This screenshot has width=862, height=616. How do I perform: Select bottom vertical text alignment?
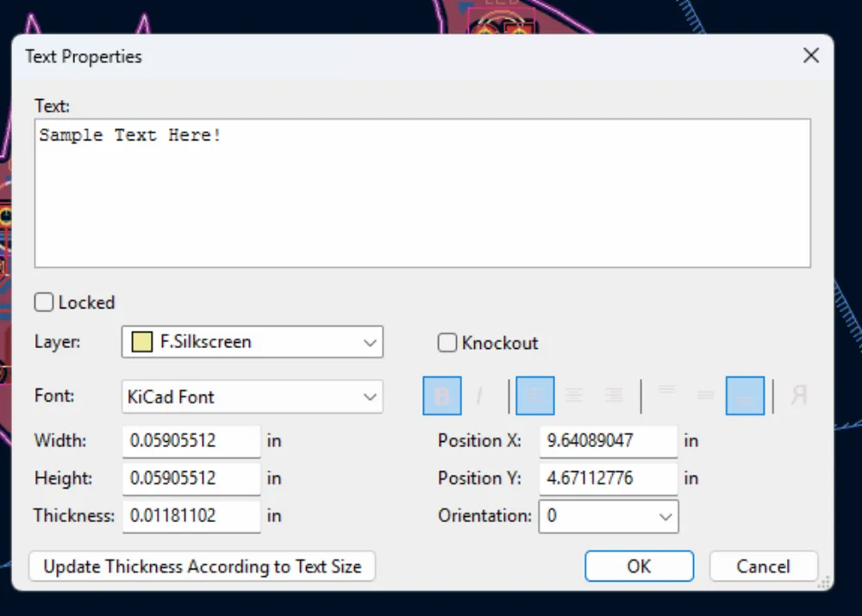pyautogui.click(x=745, y=396)
